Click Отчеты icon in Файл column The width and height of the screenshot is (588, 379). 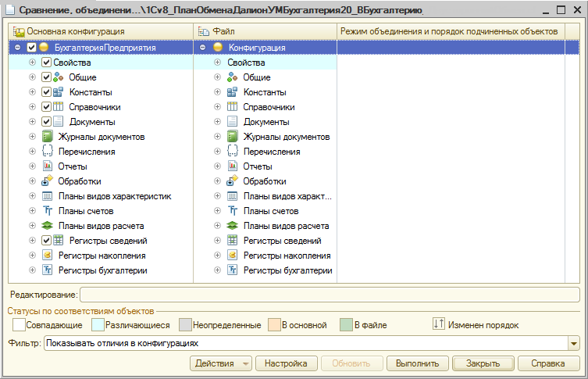pos(233,166)
